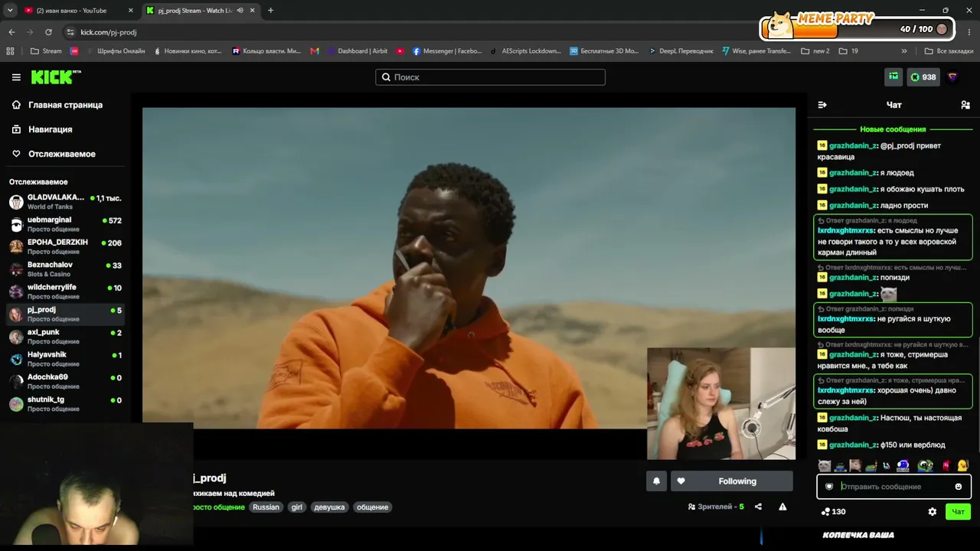Click Новые сообщения chat divider
Screen dimensions: 980x551
tap(893, 129)
